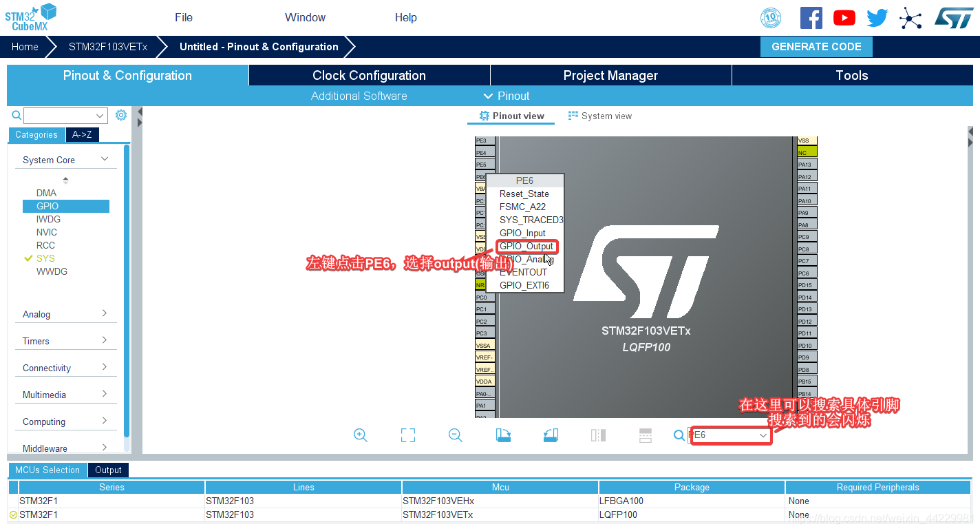The width and height of the screenshot is (980, 531).
Task: Switch to MCUs Selection tab
Action: coord(47,470)
